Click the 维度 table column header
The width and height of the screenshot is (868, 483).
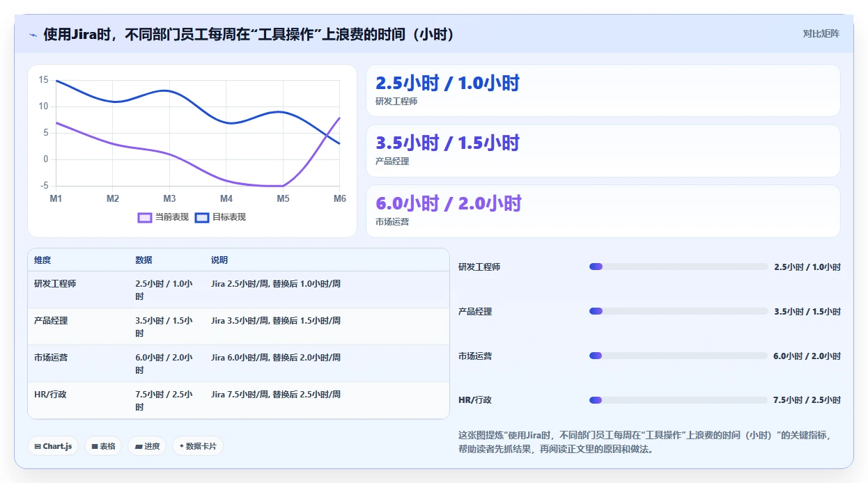42,260
